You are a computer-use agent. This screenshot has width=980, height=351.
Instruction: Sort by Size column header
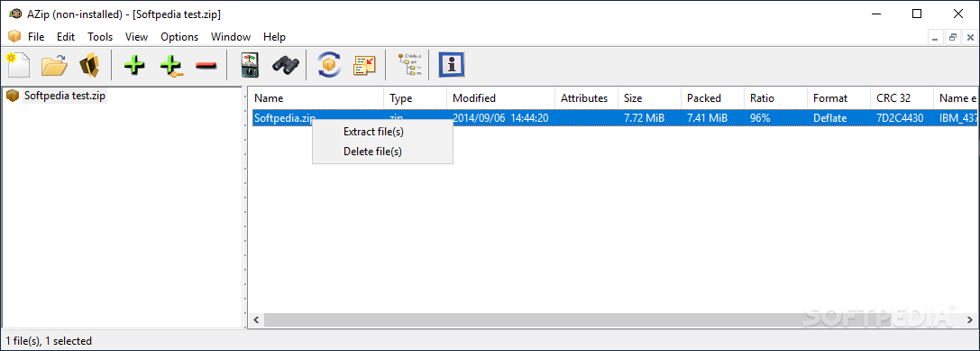click(x=649, y=98)
